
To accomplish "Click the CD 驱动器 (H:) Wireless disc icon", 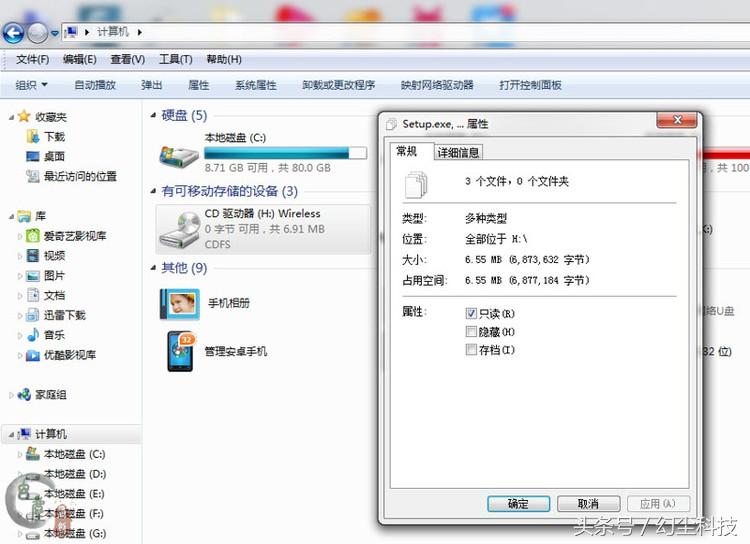I will click(180, 230).
